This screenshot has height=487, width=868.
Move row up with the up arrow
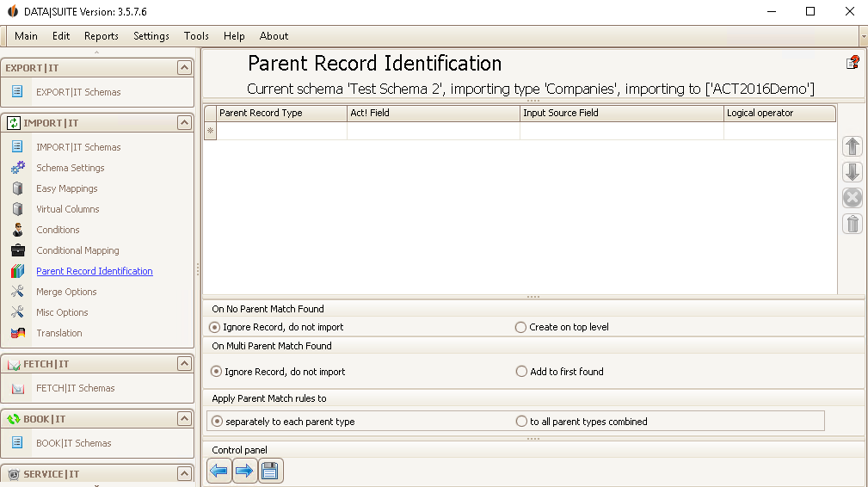[x=853, y=146]
